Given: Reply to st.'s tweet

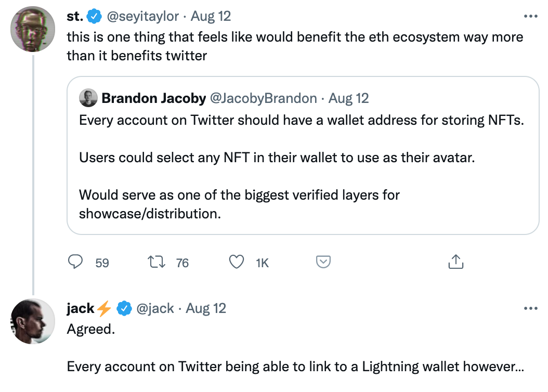Looking at the screenshot, I should point(76,262).
